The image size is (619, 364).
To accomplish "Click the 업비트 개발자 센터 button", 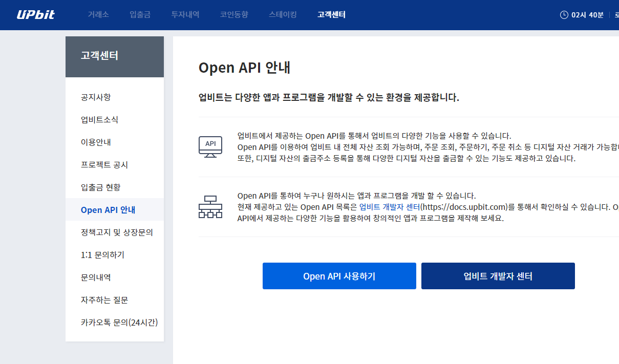I will click(x=498, y=276).
